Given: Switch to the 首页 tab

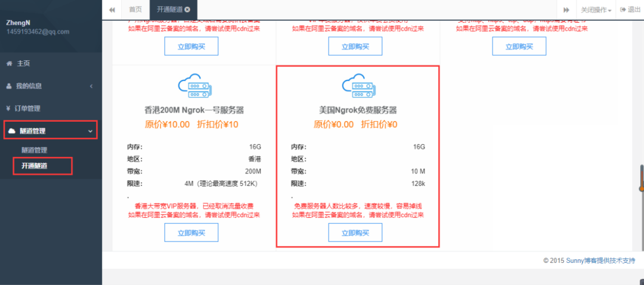Looking at the screenshot, I should pos(135,10).
